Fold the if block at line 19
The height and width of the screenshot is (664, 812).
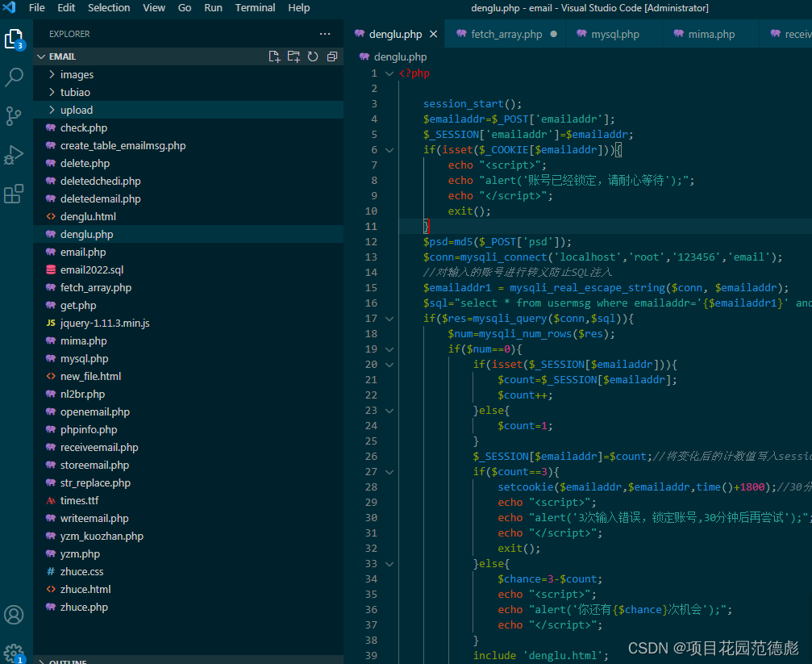pos(389,349)
